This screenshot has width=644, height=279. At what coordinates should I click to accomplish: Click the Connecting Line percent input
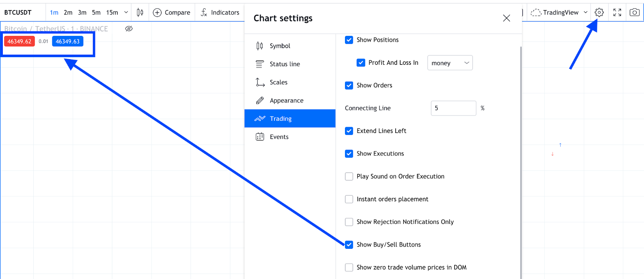(453, 108)
